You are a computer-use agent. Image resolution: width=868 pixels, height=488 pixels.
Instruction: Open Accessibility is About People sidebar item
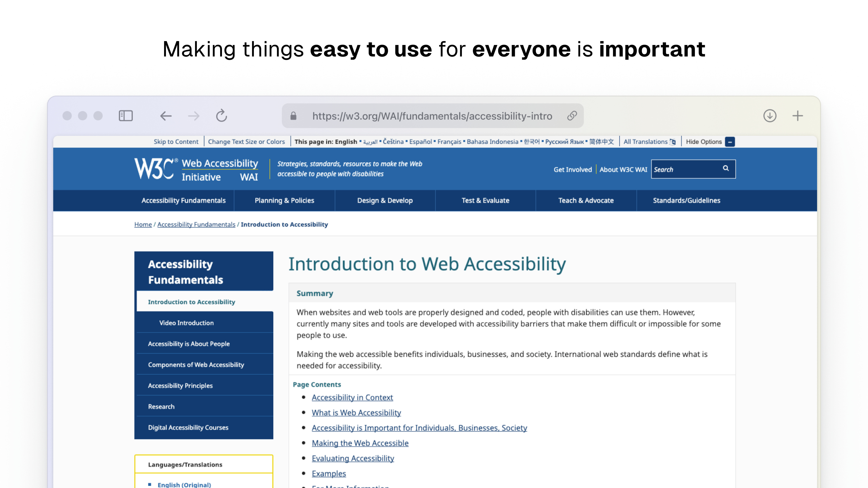tap(205, 343)
